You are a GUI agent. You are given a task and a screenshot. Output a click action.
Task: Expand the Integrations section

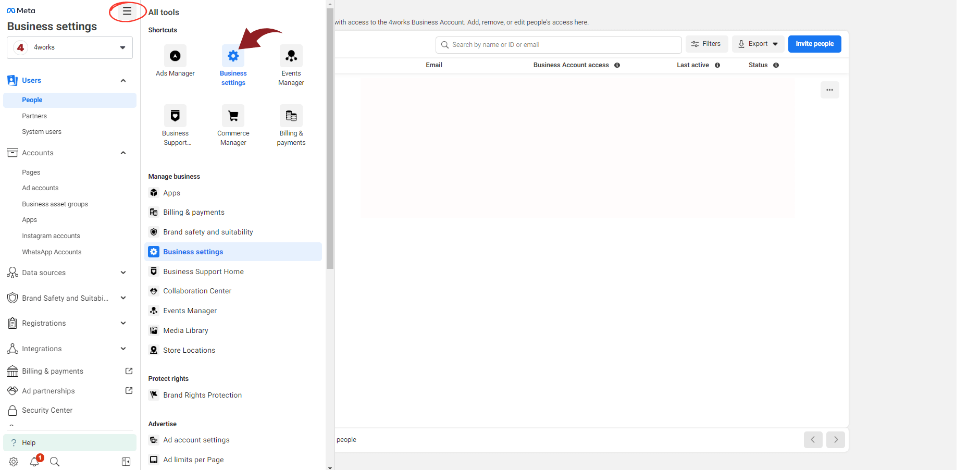coord(123,349)
